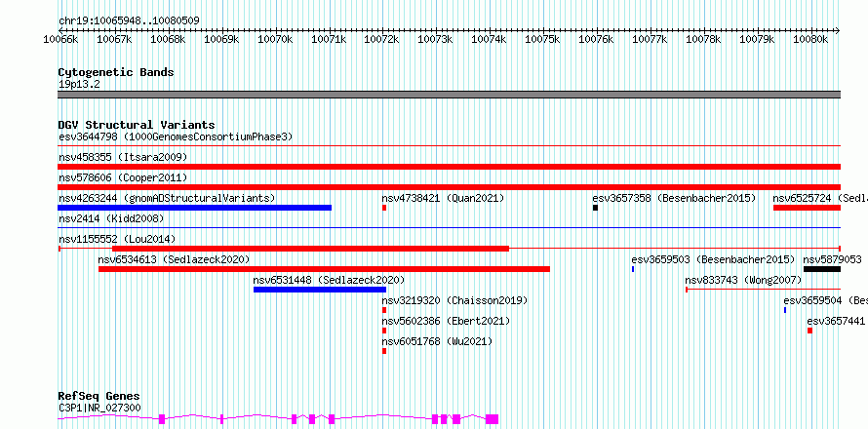Click the 10080k ruler position
The height and width of the screenshot is (429, 868).
click(x=810, y=39)
